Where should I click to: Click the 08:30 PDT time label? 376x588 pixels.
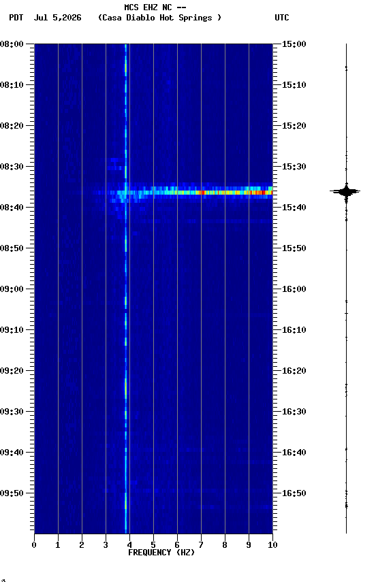pyautogui.click(x=12, y=167)
